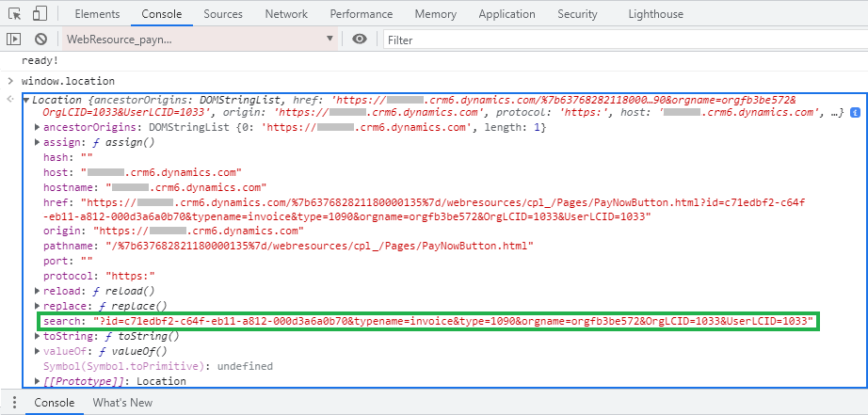
Task: Expand the valueOf function entry
Action: pos(38,351)
